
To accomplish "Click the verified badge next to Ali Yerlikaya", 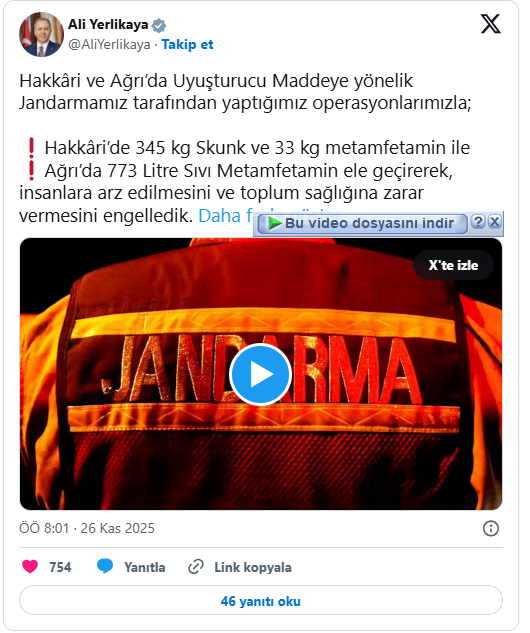I will [x=161, y=25].
